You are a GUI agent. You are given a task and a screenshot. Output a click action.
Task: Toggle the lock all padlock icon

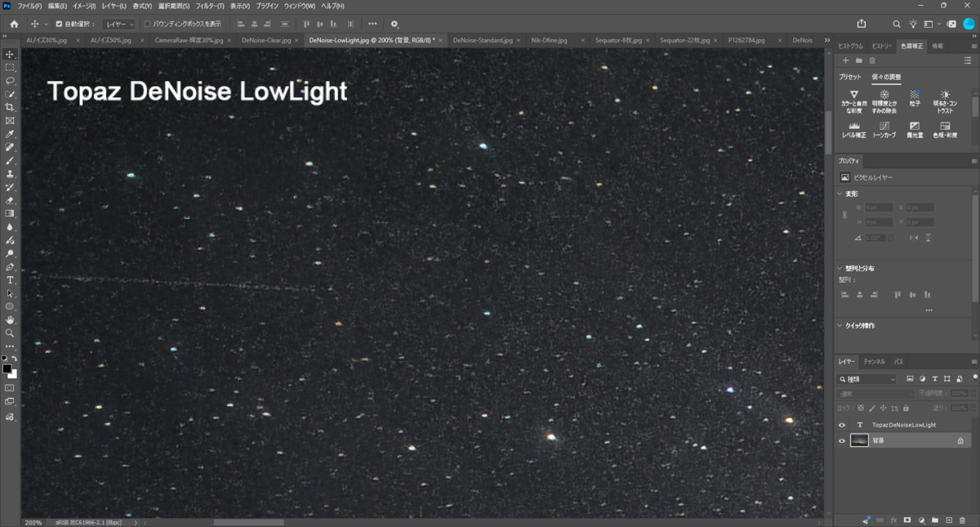click(x=904, y=407)
